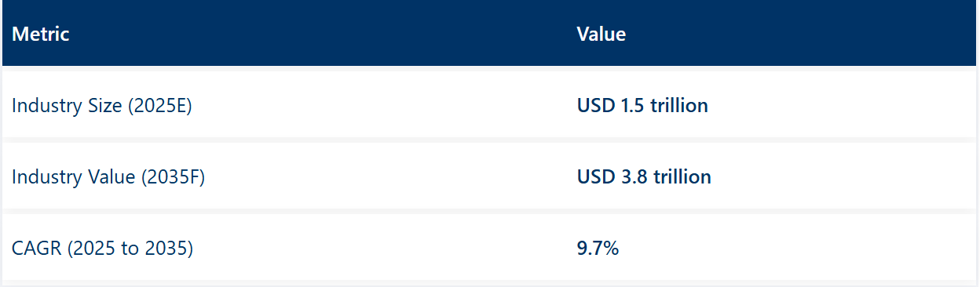Click the words Industry Value
Viewport: 980px width, 287px height.
click(74, 177)
